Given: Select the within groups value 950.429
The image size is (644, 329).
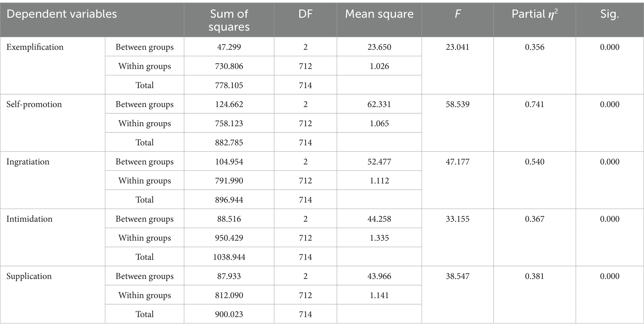Looking at the screenshot, I should coord(229,238).
